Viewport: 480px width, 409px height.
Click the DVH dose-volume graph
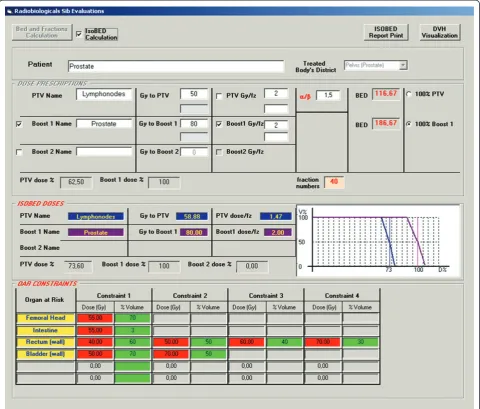378,241
